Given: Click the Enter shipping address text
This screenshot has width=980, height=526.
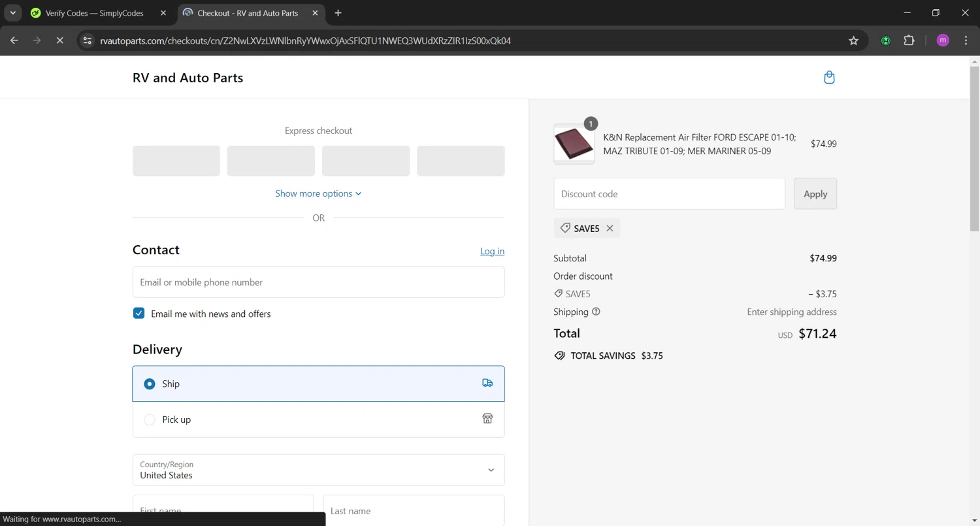Looking at the screenshot, I should (x=792, y=312).
